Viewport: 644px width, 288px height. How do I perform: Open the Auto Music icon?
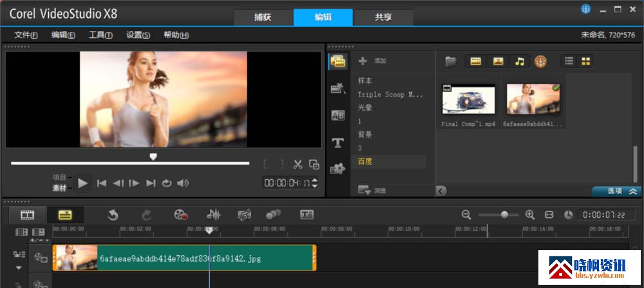pyautogui.click(x=244, y=215)
